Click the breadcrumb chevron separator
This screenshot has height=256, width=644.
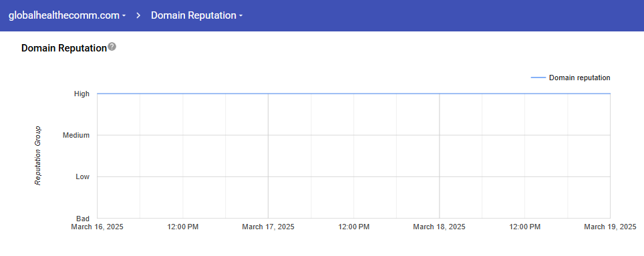point(139,15)
